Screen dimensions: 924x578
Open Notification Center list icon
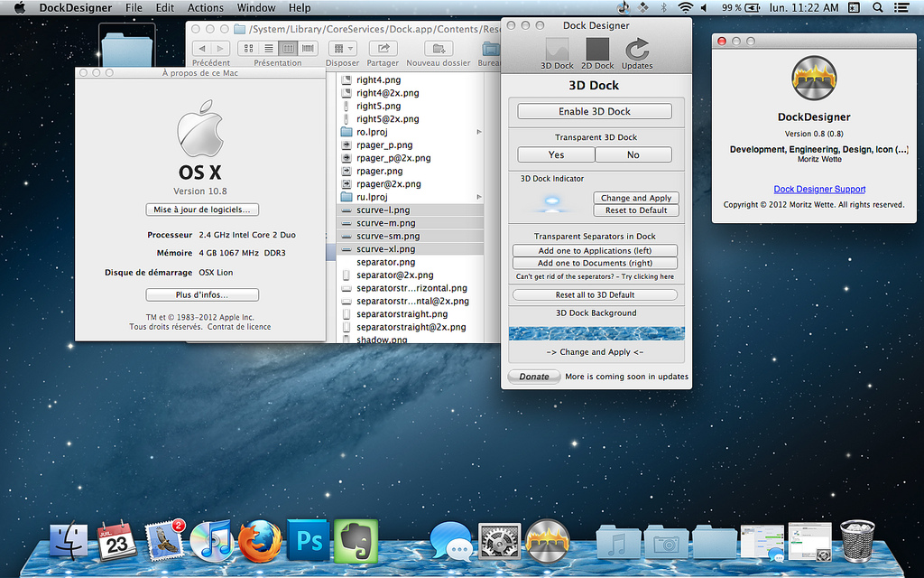click(901, 7)
